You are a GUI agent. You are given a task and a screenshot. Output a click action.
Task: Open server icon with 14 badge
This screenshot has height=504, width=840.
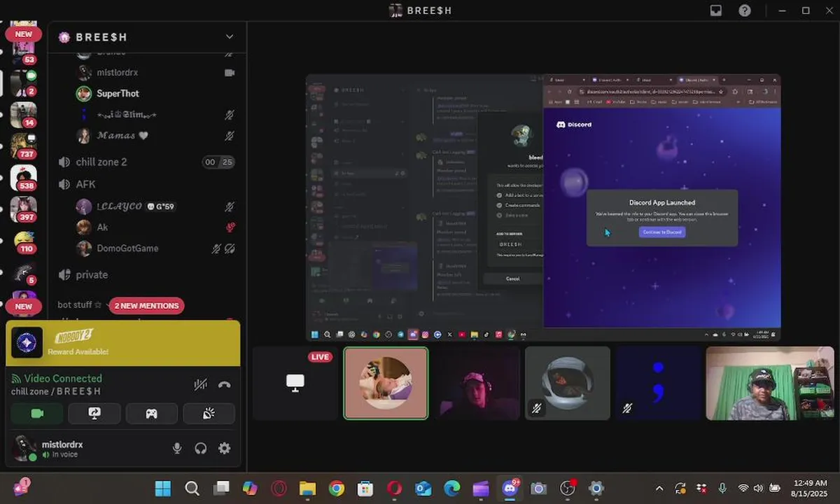pyautogui.click(x=23, y=114)
